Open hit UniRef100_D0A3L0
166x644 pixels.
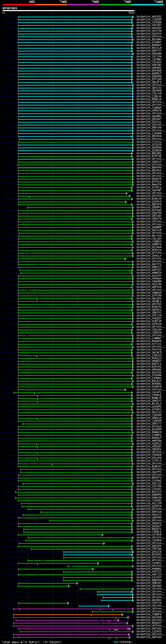(x=149, y=256)
